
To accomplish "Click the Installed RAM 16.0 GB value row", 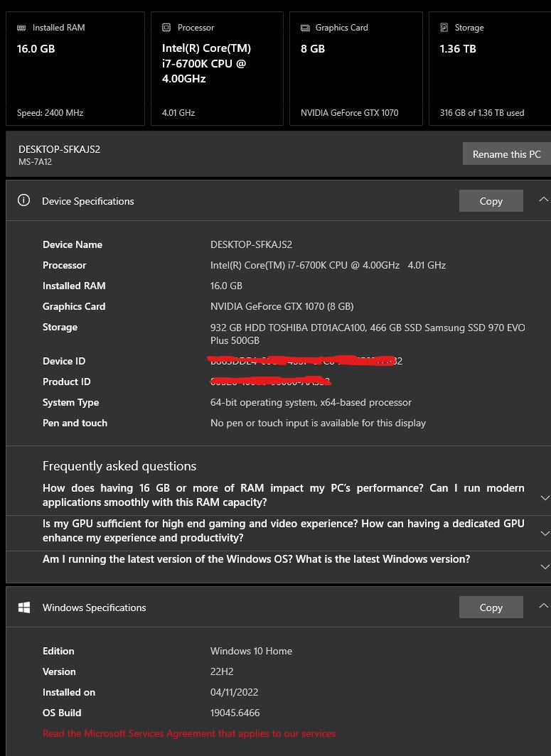I will (x=226, y=286).
